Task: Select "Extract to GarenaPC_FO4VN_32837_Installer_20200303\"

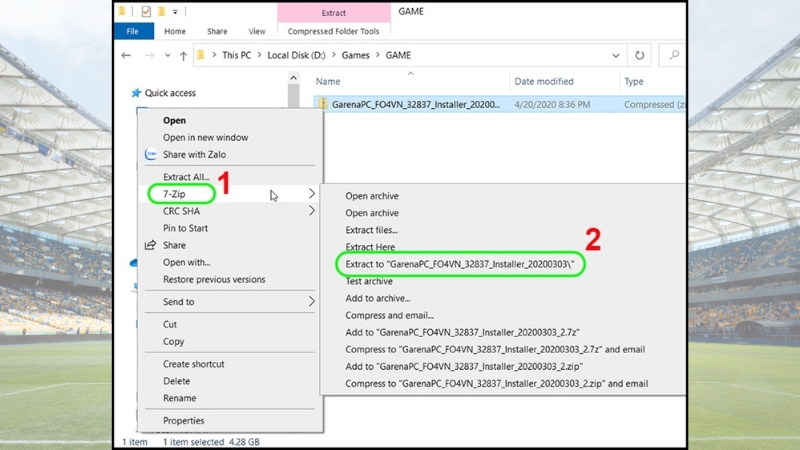Action: [x=464, y=264]
